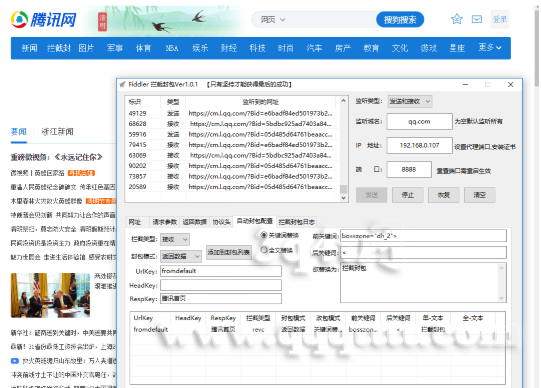Click the port field showing 8888

pos(409,170)
